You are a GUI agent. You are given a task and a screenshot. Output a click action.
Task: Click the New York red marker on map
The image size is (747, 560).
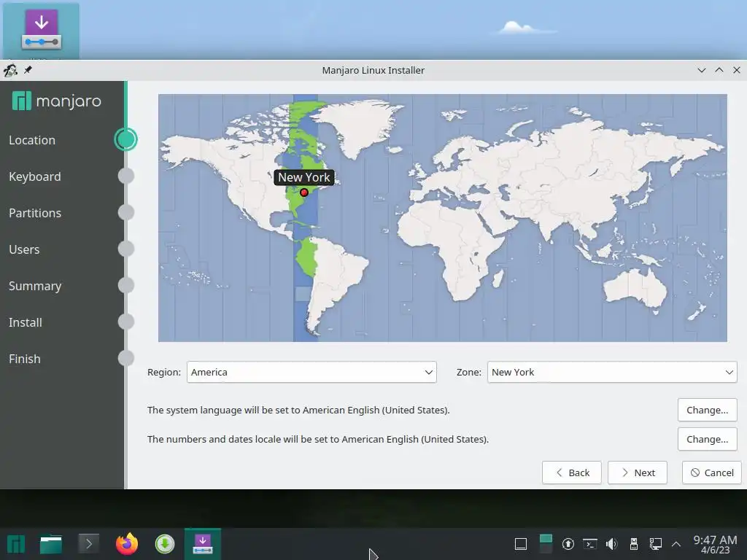tap(304, 192)
